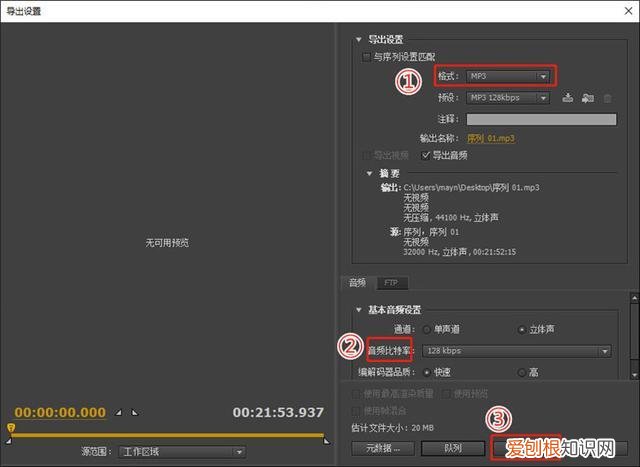Toggle the use previews checkbox
Viewport: 640px width, 467px height.
tap(446, 394)
